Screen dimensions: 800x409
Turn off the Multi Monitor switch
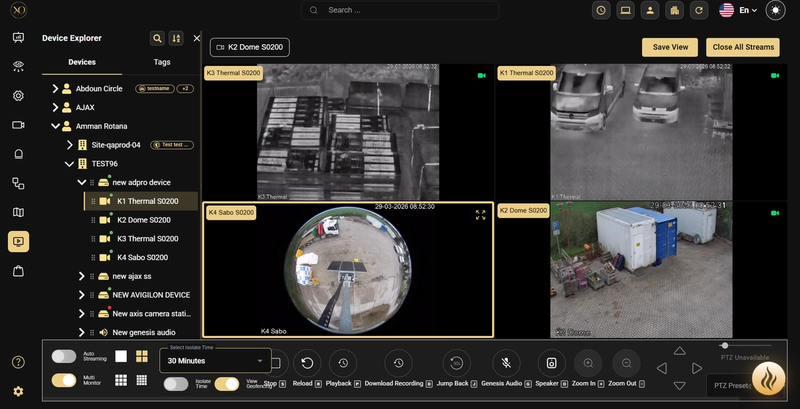pos(64,380)
